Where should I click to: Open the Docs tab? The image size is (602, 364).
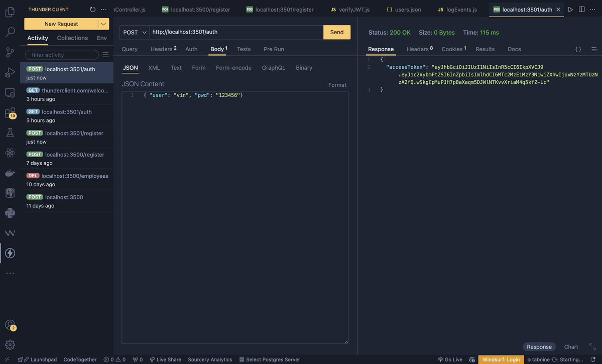514,49
